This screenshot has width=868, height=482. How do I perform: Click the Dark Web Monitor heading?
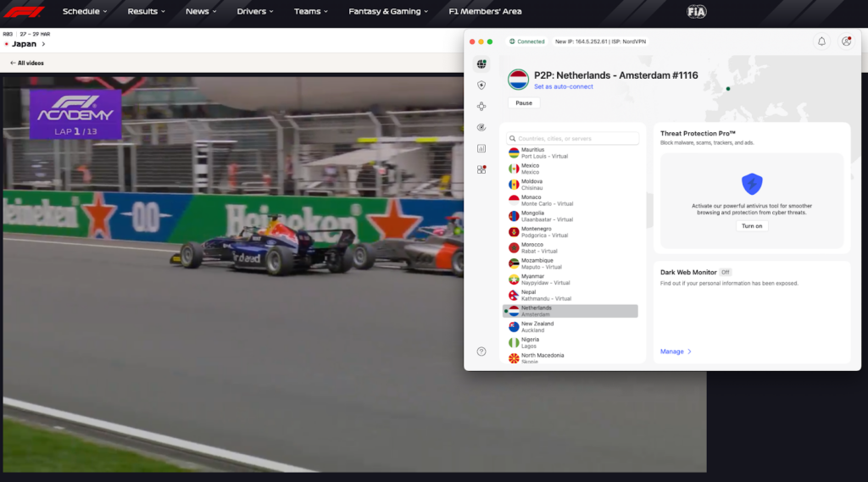688,272
